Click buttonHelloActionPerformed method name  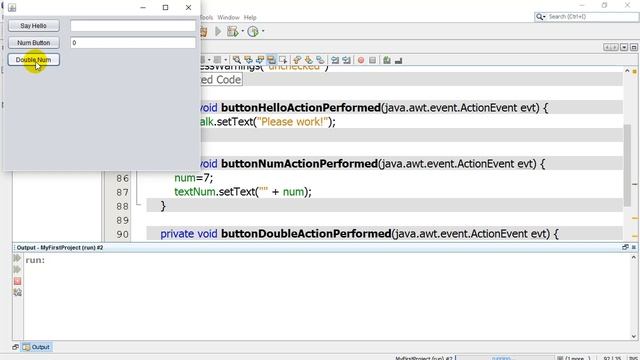pyautogui.click(x=301, y=108)
